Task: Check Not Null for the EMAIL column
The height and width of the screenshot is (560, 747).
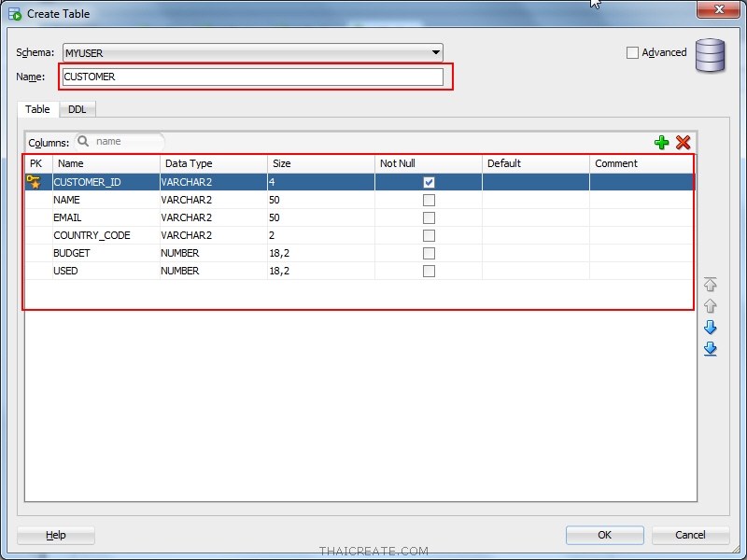Action: (429, 217)
